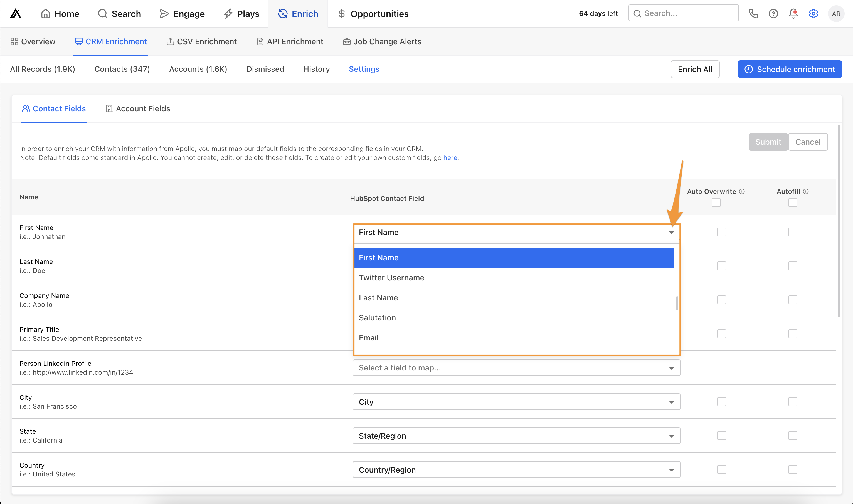Viewport: 853px width, 504px height.
Task: Follow the 'here' link about custom fields
Action: coord(450,157)
